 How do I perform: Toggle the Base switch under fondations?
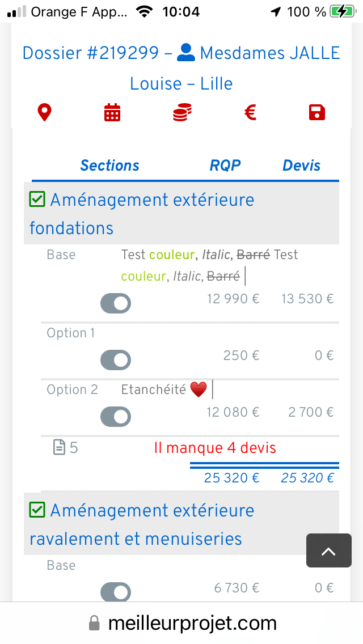116,303
